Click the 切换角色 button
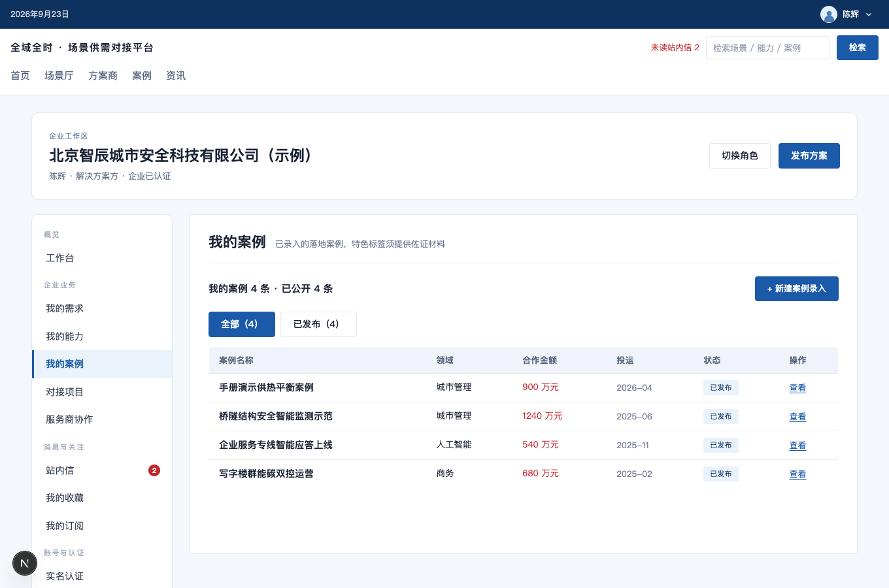Image resolution: width=889 pixels, height=588 pixels. tap(740, 155)
